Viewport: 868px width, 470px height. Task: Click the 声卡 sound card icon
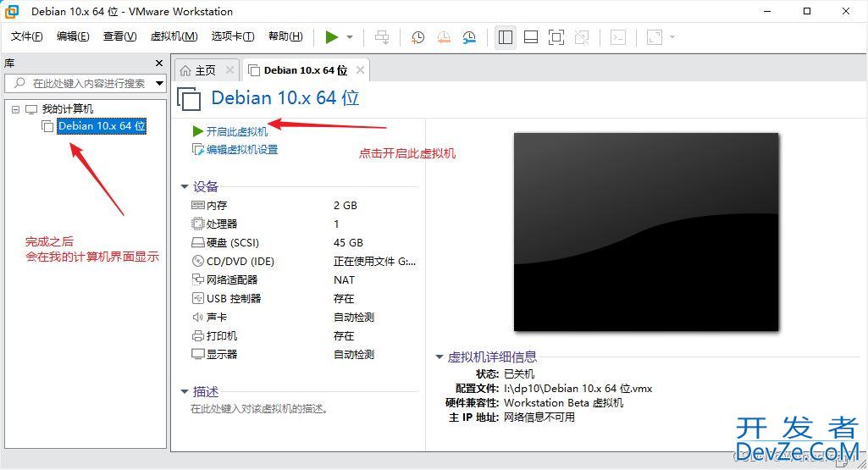coord(197,318)
